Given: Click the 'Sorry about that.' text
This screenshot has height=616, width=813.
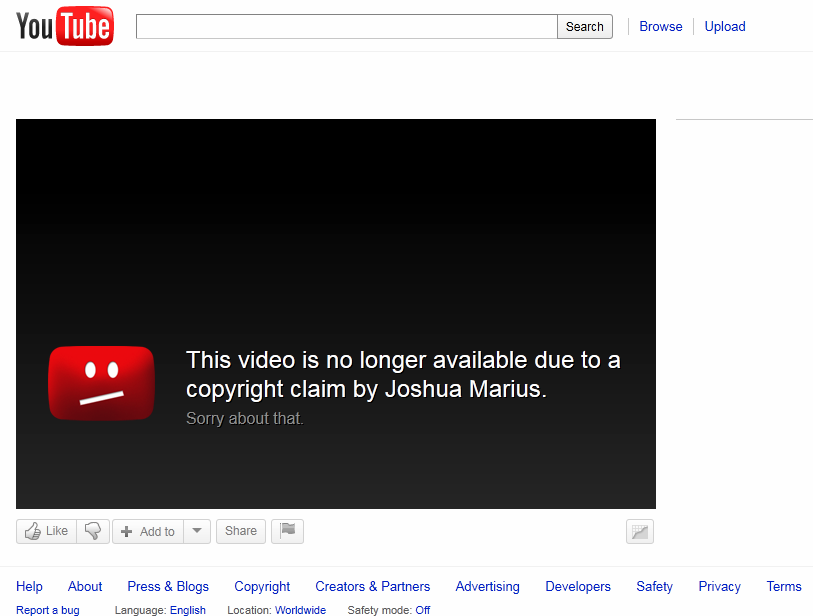Looking at the screenshot, I should 245,418.
